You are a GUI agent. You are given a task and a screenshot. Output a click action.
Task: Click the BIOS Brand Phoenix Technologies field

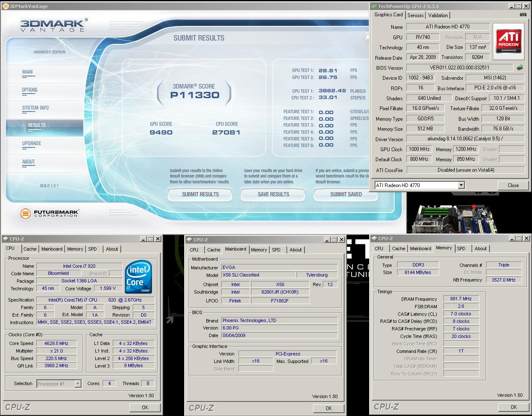279,320
